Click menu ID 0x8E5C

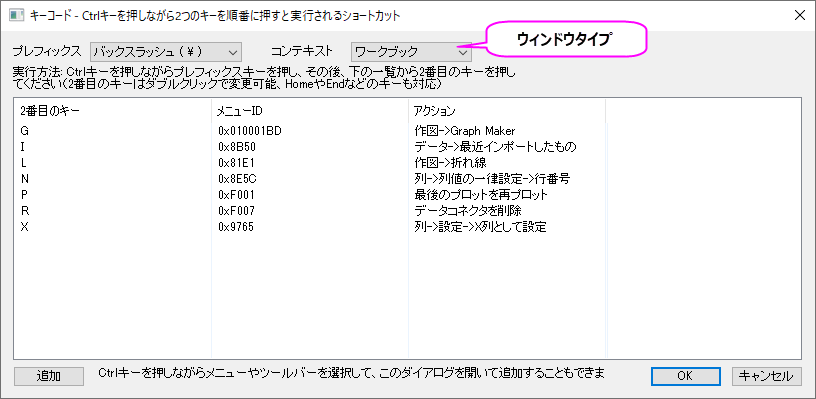237,179
